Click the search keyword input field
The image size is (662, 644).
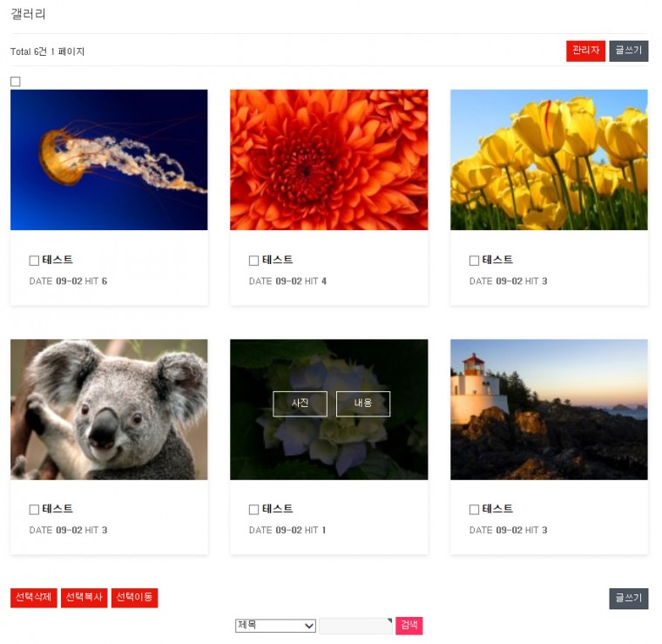coord(355,626)
